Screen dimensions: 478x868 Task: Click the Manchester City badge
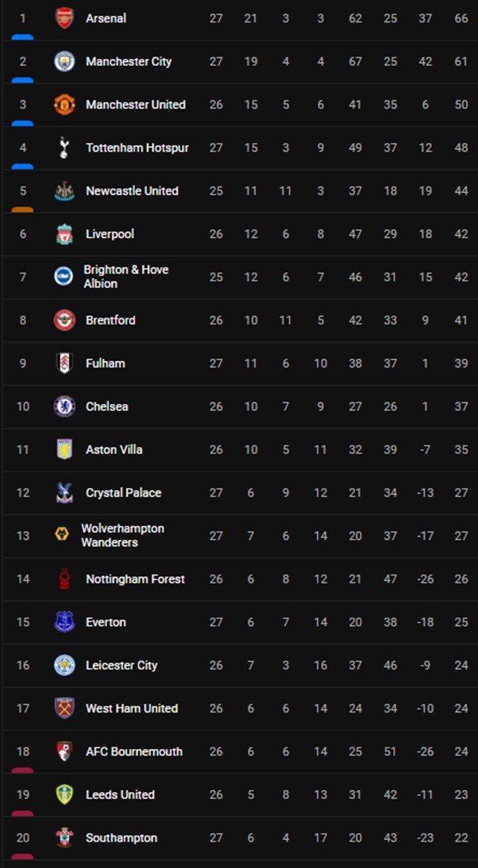coord(64,61)
